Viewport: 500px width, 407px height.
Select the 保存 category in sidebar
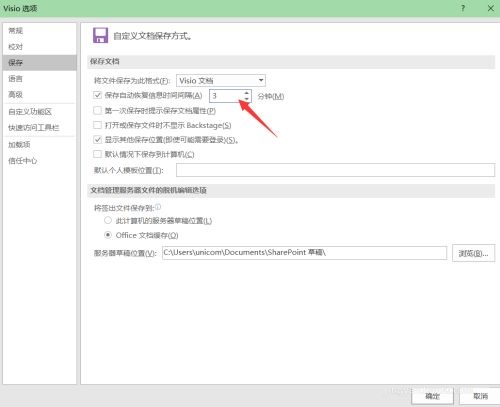coord(39,63)
